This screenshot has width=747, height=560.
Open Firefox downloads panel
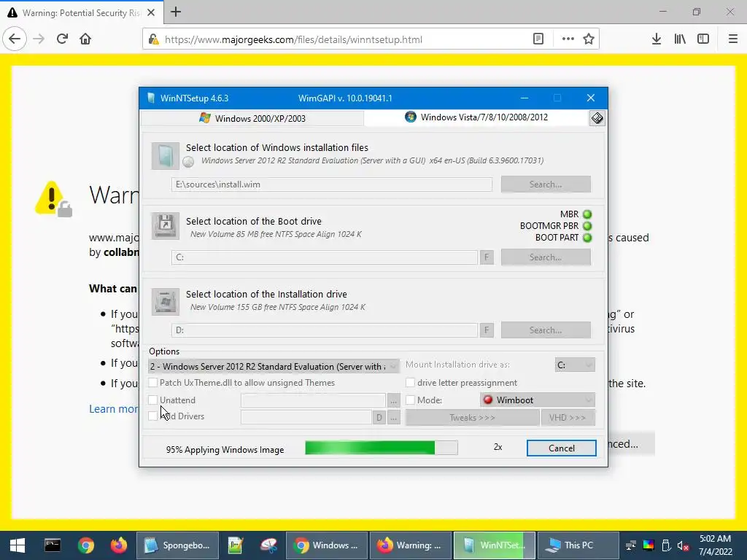coord(657,39)
